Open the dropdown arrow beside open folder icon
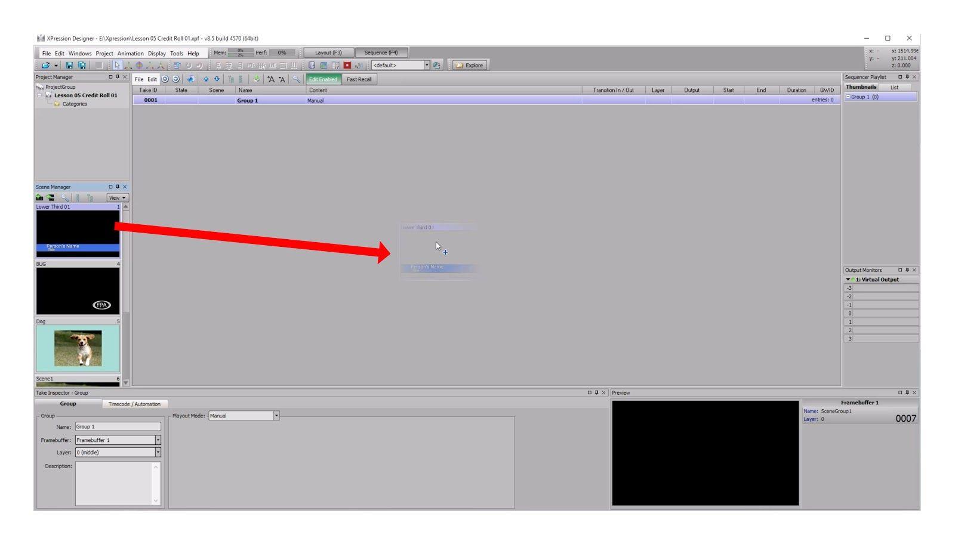The image size is (955, 560). 56,66
